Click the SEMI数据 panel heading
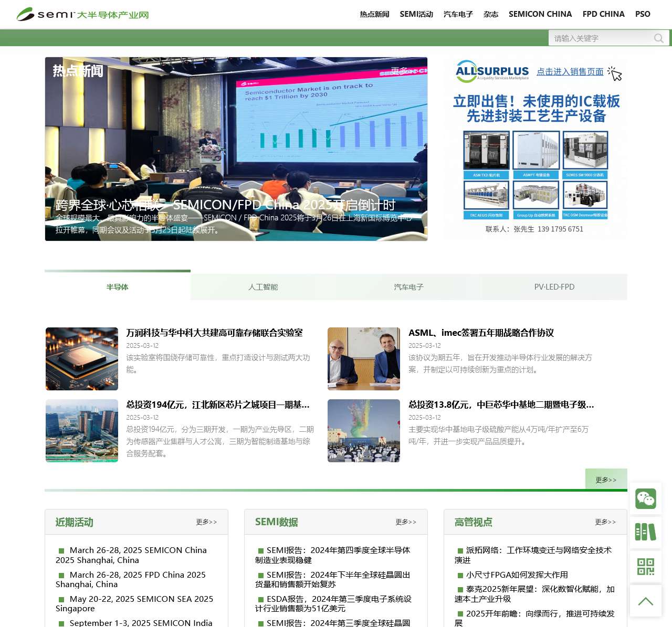This screenshot has width=672, height=627. 277,522
